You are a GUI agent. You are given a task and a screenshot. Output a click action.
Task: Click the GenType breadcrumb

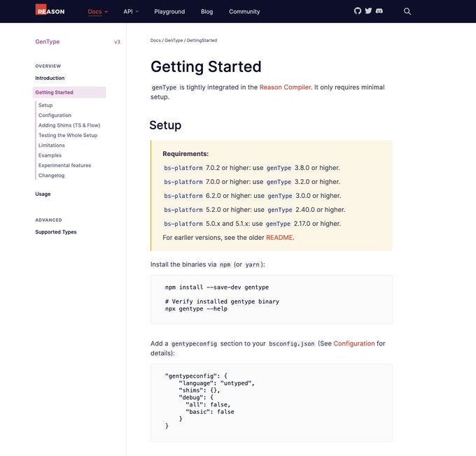(x=174, y=41)
